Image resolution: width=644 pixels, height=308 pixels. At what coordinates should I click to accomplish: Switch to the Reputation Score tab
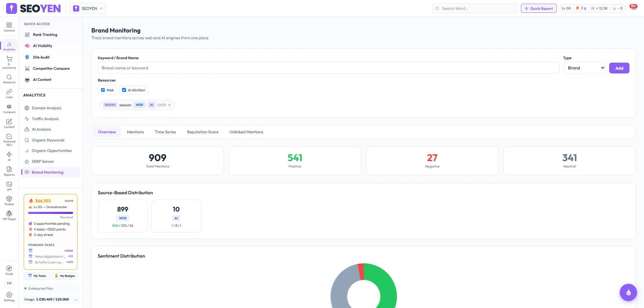point(203,132)
